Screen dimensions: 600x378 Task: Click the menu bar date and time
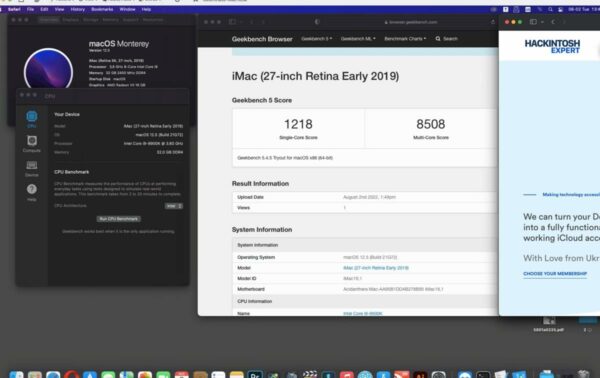point(583,10)
